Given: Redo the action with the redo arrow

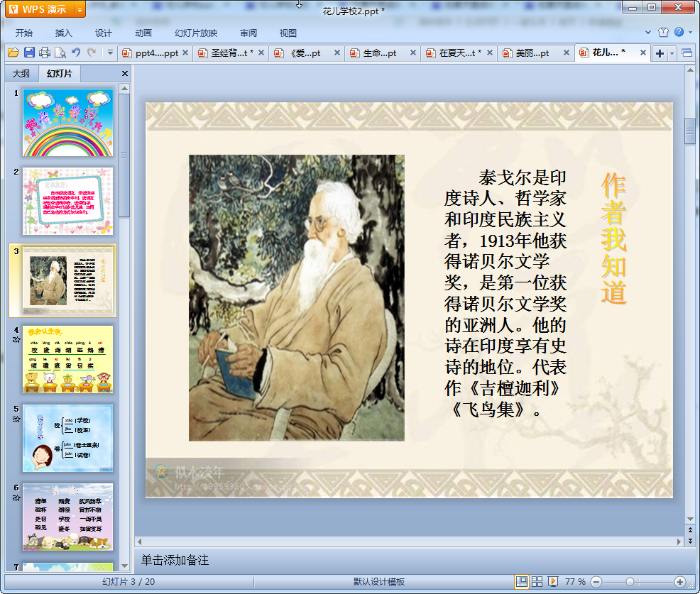Looking at the screenshot, I should [92, 53].
